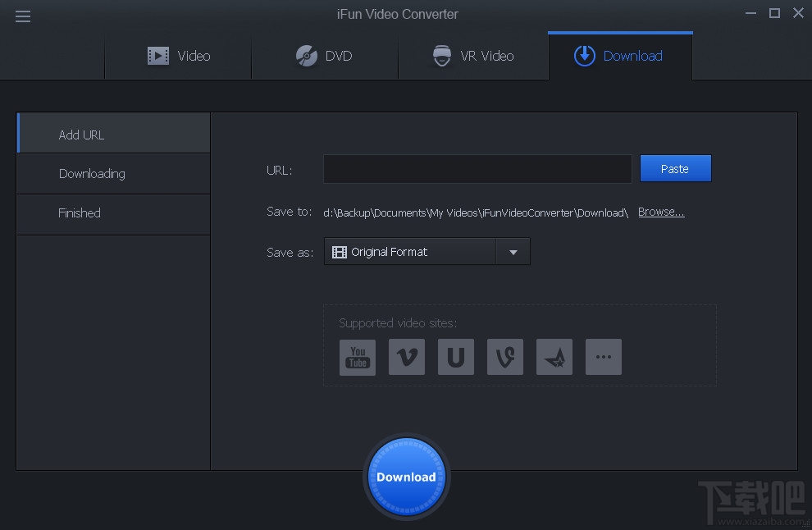Click the Download tab's circular arrow icon
The image size is (812, 530).
click(585, 55)
